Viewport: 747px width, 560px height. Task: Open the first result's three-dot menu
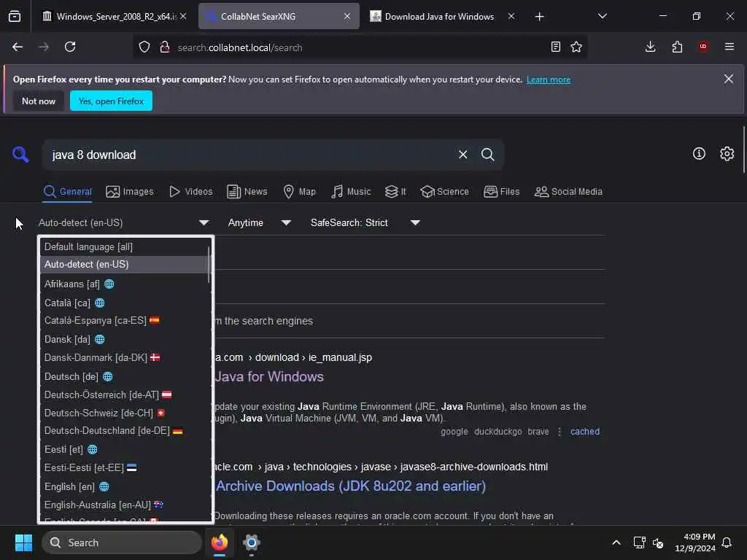[560, 432]
